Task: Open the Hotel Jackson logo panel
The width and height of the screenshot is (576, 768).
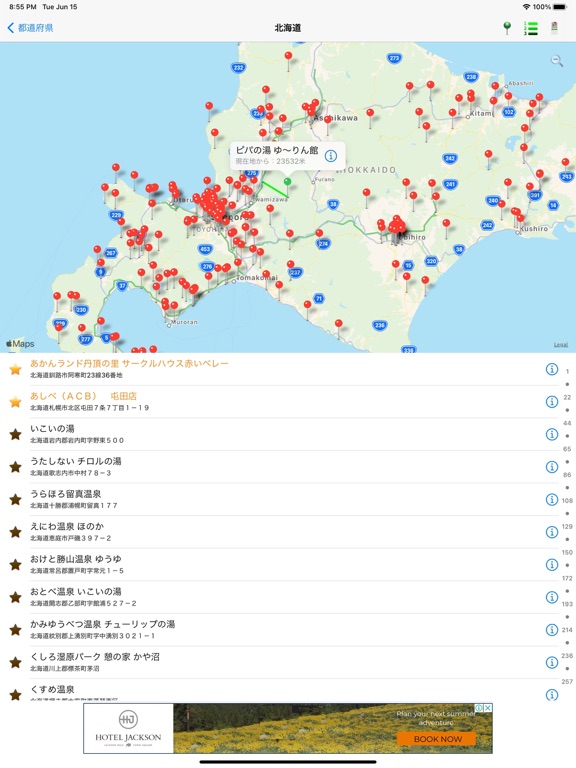Action: click(128, 728)
